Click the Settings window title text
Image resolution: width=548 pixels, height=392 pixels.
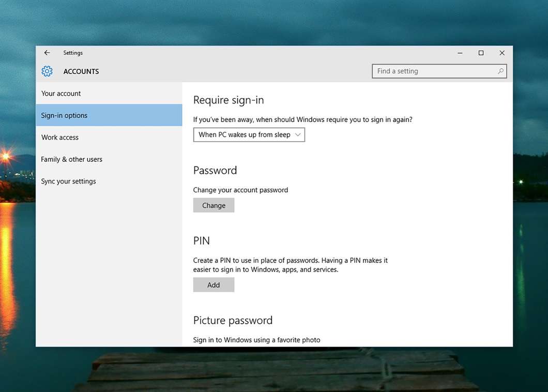pyautogui.click(x=73, y=53)
